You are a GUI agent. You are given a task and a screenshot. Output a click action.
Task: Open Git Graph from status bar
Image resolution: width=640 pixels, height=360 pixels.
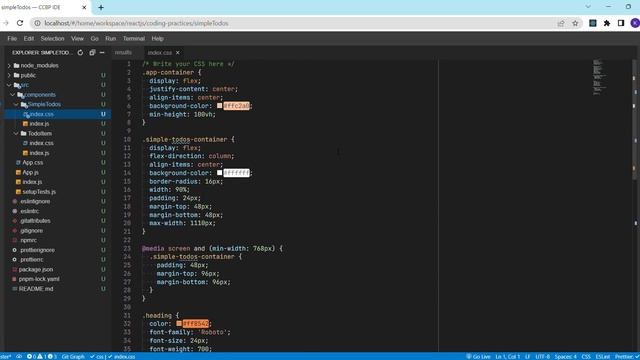[x=73, y=356]
